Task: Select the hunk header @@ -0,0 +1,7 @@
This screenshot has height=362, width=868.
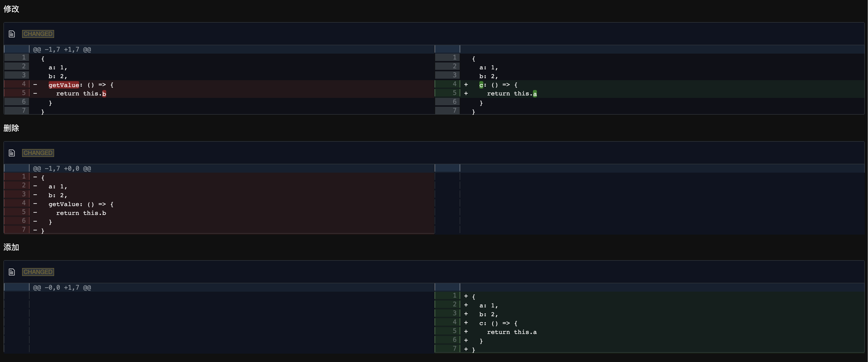Action: coord(62,287)
